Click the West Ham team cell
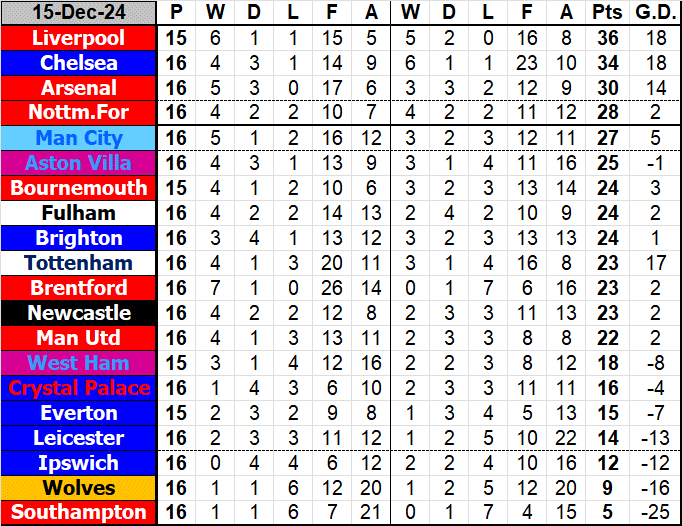The width and height of the screenshot is (682, 526). [79, 363]
